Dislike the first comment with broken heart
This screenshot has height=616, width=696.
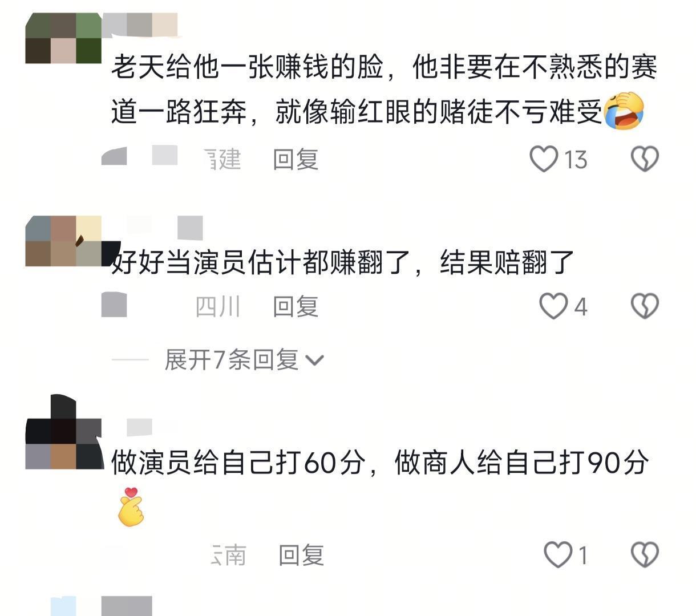[x=645, y=159]
